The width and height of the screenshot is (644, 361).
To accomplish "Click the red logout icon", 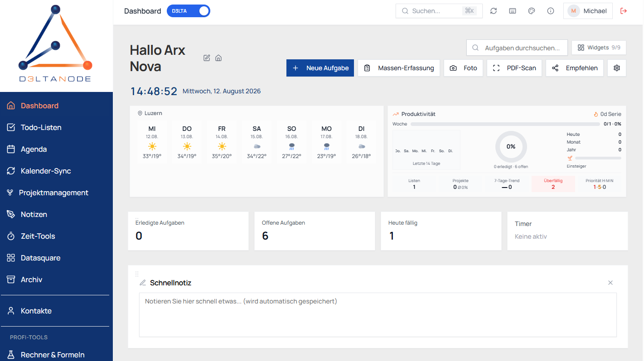I will (x=624, y=11).
